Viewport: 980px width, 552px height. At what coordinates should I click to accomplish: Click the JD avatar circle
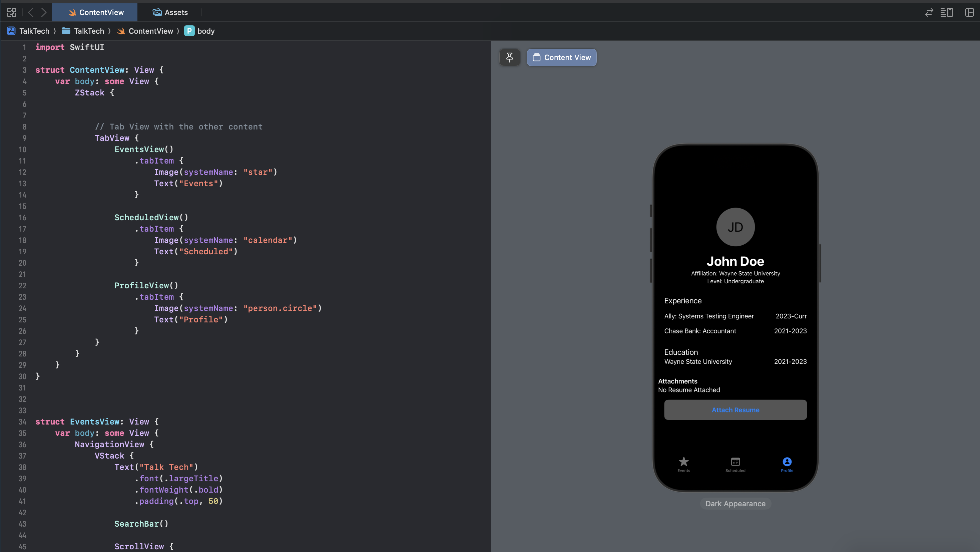(x=735, y=227)
